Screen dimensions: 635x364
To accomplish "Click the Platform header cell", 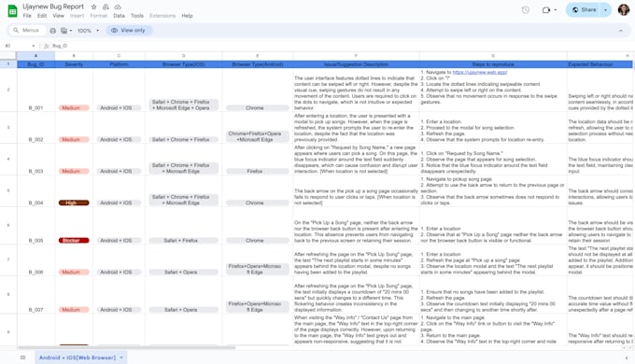I will [119, 64].
